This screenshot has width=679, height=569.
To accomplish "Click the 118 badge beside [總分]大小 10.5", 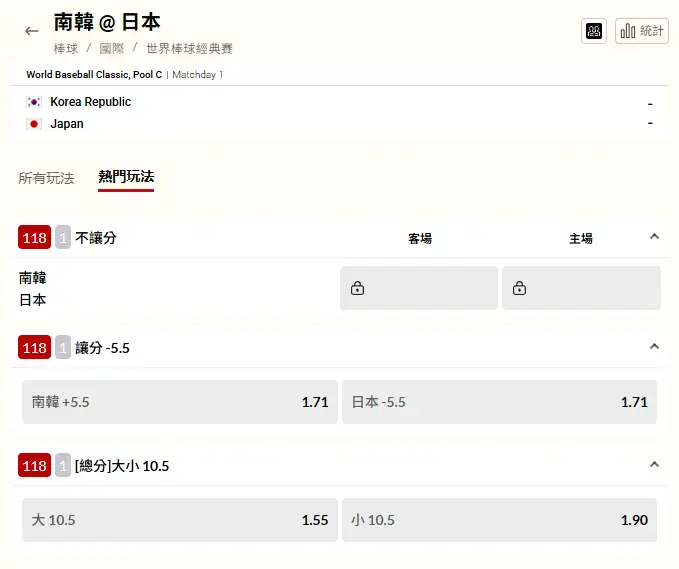I will pyautogui.click(x=35, y=466).
